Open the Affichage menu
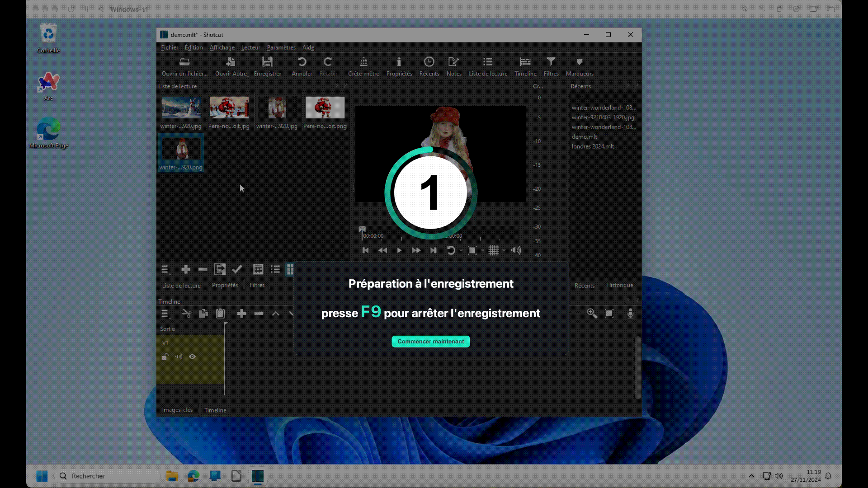The height and width of the screenshot is (488, 868). (x=222, y=47)
